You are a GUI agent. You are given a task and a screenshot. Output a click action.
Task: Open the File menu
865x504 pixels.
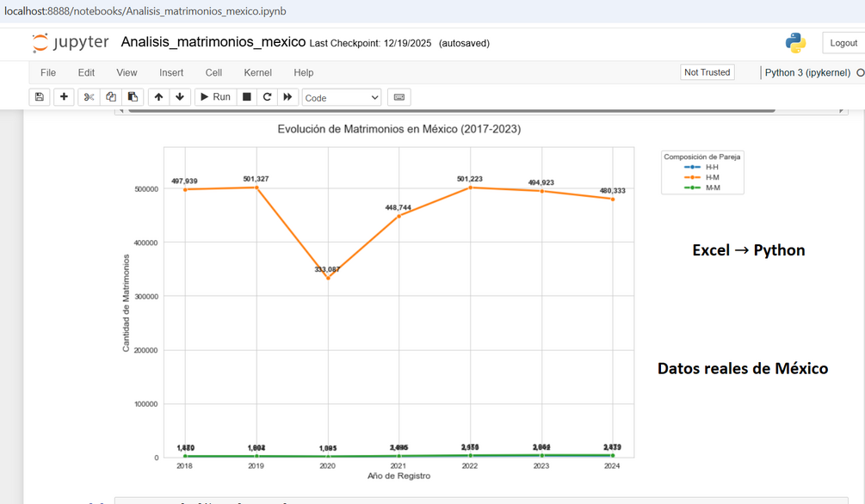(48, 73)
